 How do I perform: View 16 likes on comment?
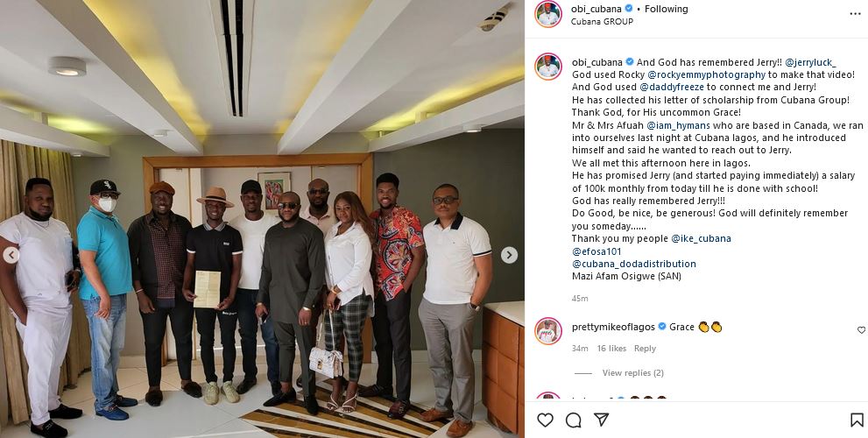(611, 349)
